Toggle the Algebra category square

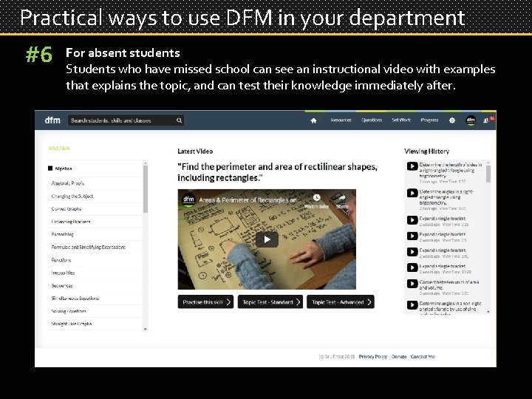[50, 168]
